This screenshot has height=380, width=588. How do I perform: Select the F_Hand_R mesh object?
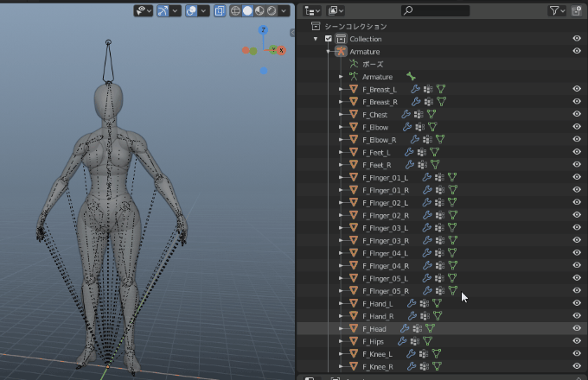[378, 316]
